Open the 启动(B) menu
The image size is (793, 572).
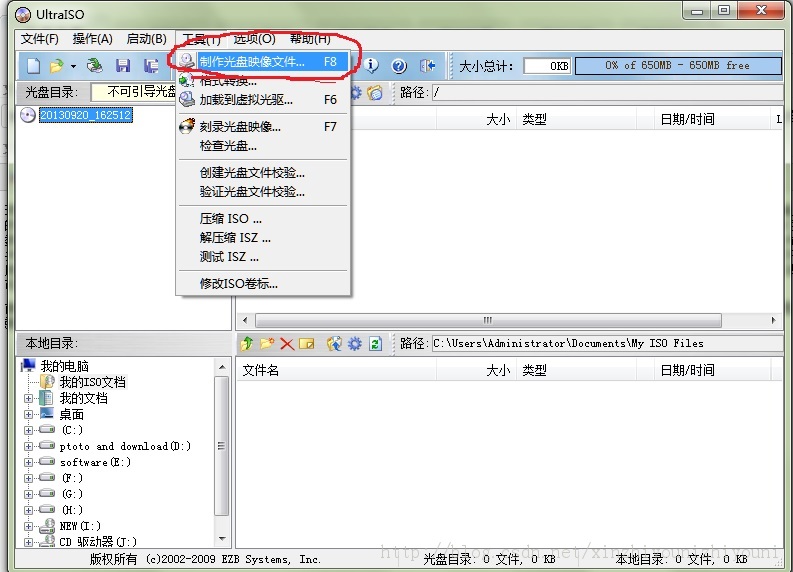[x=147, y=38]
